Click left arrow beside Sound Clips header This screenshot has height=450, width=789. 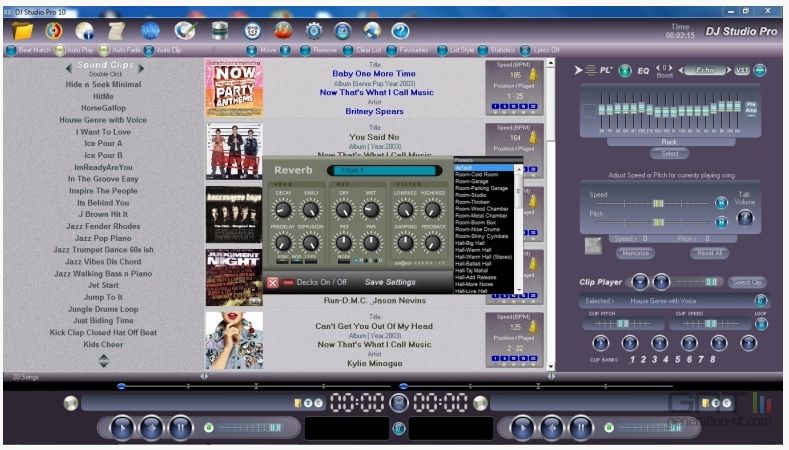point(69,68)
